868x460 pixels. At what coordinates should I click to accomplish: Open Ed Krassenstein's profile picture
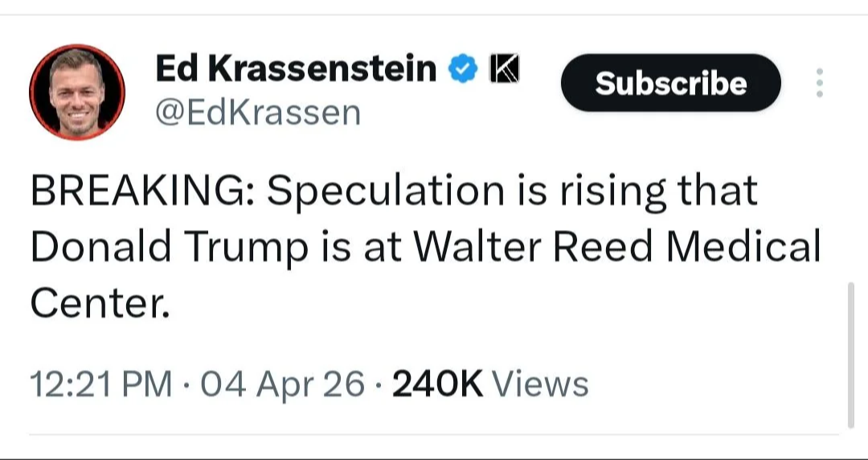tap(77, 92)
